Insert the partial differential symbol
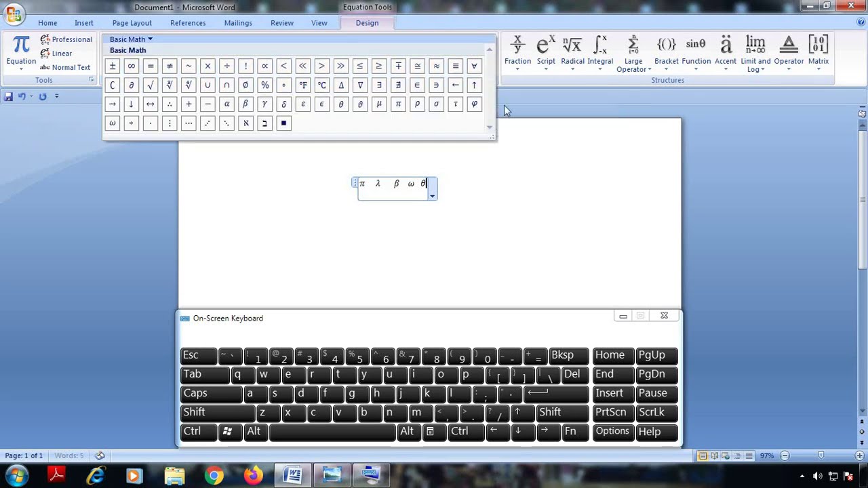868x488 pixels. point(132,85)
